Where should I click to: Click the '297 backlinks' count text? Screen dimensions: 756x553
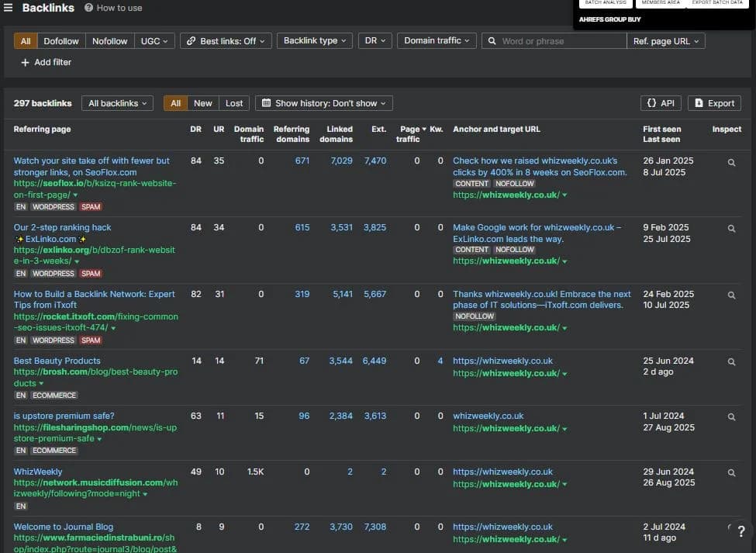[x=43, y=103]
